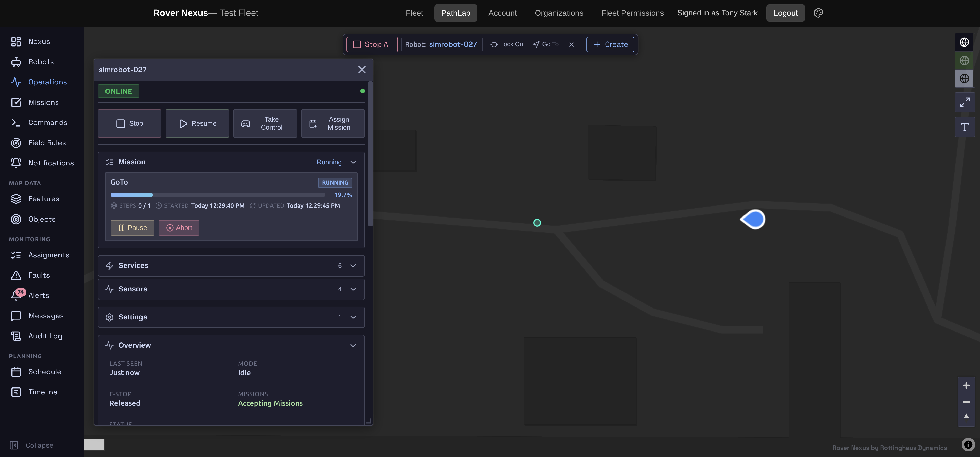
Task: Click the Logout button
Action: pos(786,13)
